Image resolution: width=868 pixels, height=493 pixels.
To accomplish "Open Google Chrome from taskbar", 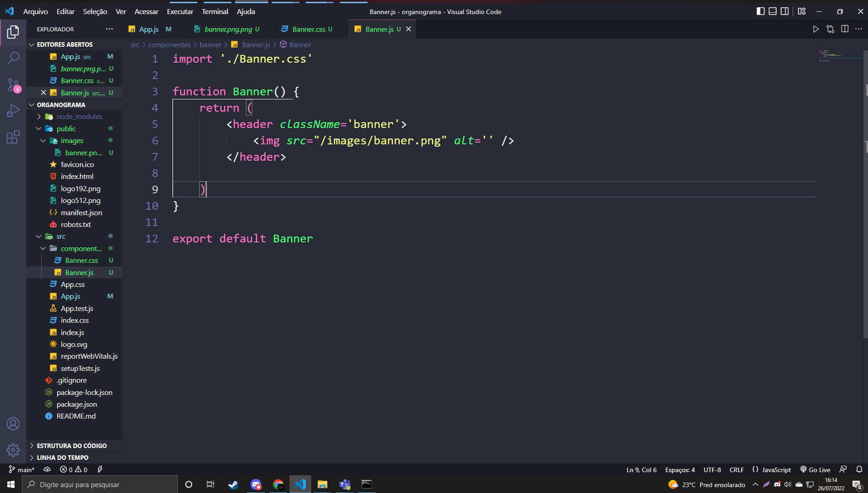I will (278, 484).
